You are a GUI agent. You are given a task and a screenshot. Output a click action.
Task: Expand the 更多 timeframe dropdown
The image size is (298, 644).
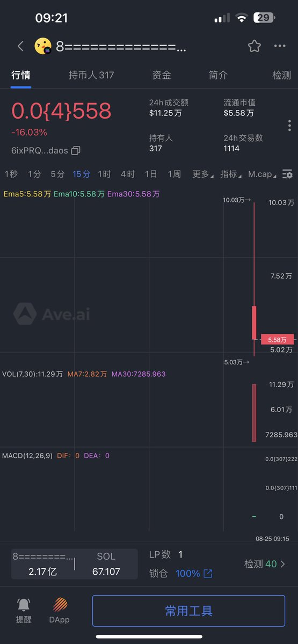tap(202, 174)
